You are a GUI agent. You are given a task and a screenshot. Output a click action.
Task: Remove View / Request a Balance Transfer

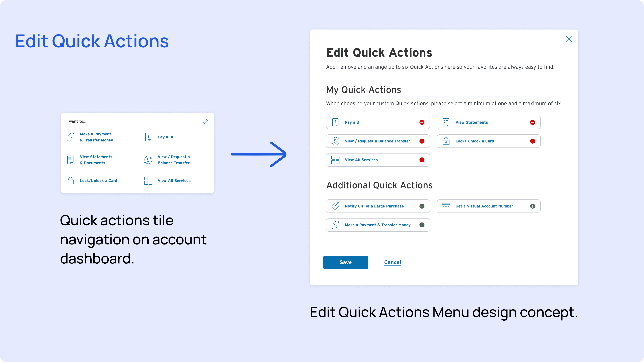[x=422, y=141]
